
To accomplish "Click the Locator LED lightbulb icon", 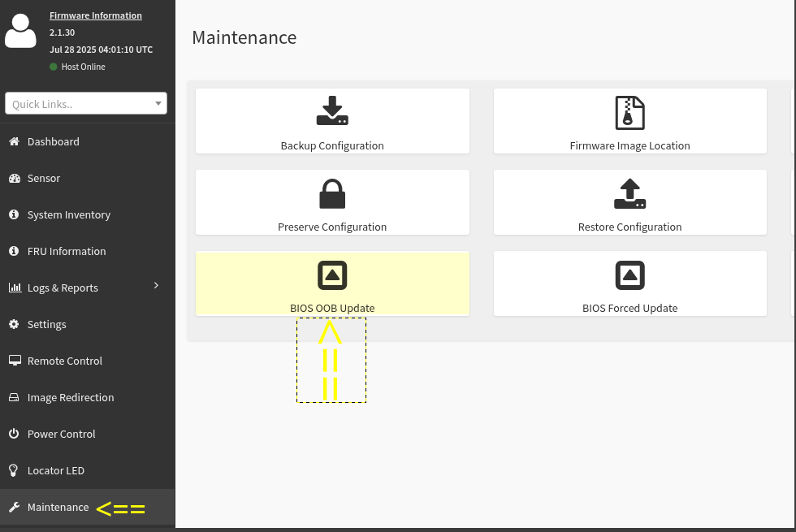I will click(x=13, y=470).
